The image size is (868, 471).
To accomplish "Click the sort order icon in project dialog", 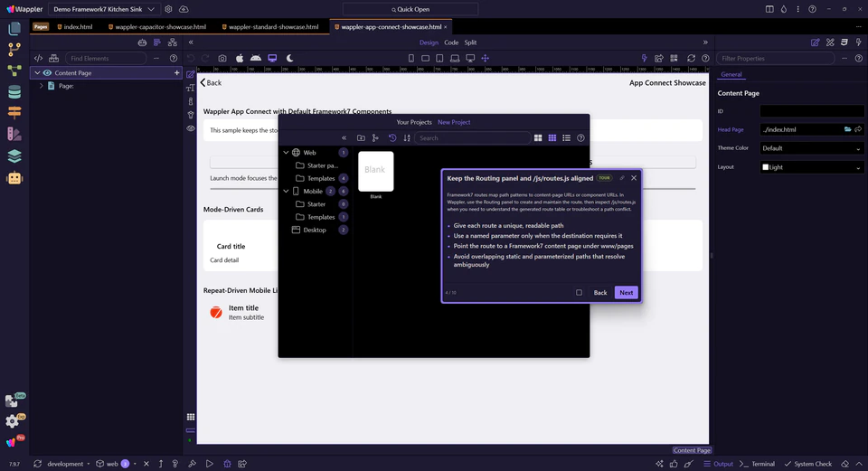I will 407,137.
